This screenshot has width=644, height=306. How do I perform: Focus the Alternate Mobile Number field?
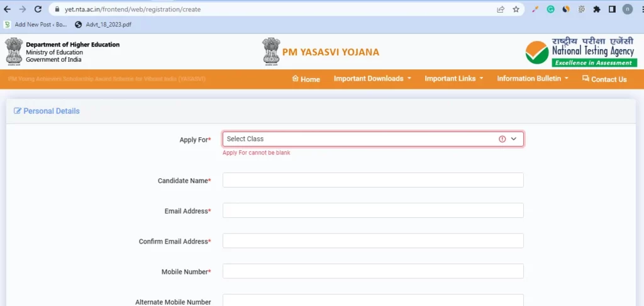373,300
